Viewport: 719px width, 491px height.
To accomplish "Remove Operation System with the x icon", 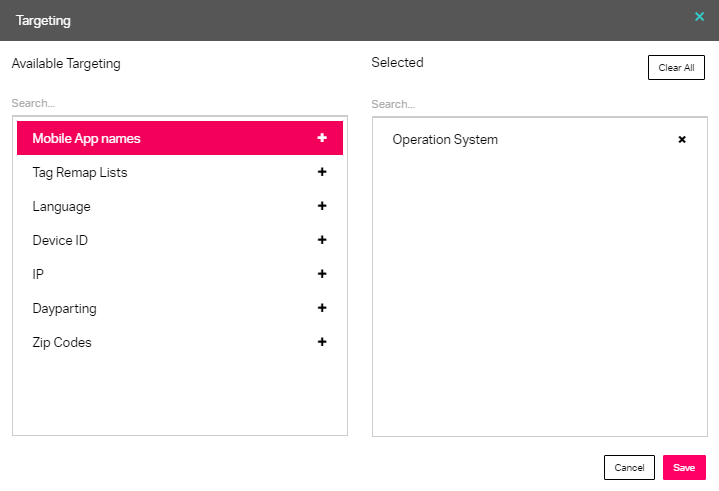I will (x=682, y=139).
